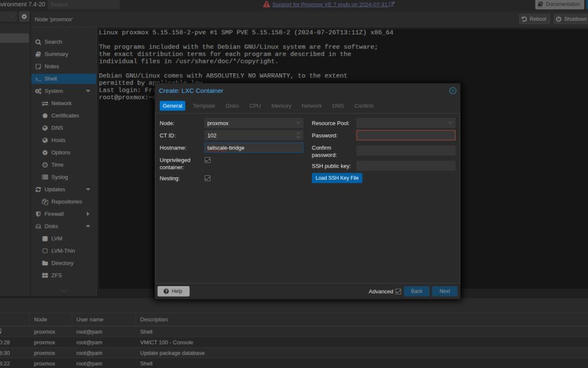Screen dimensions: 588x368
Task: Select the 'VM/CT 100 - Console' task row
Action: click(294, 343)
